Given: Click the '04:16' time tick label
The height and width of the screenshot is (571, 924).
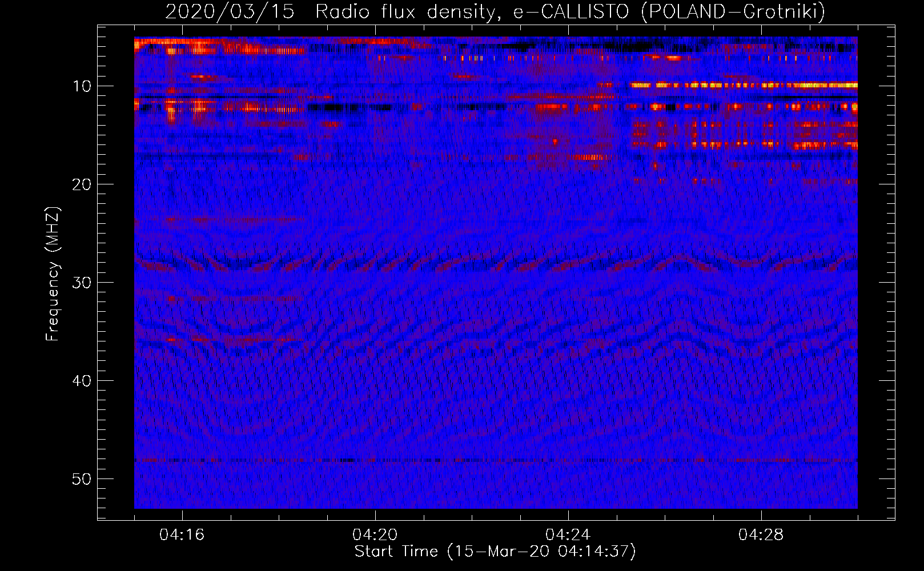Looking at the screenshot, I should pos(182,535).
